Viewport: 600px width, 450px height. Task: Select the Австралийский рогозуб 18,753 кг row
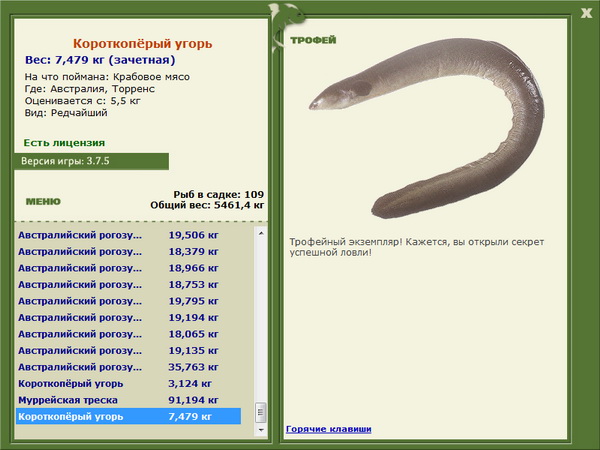coord(129,285)
